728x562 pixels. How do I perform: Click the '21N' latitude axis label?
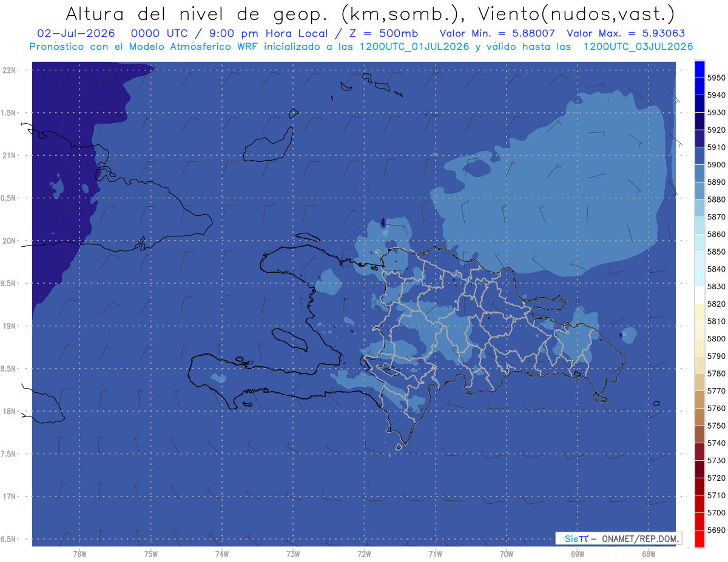(10, 155)
